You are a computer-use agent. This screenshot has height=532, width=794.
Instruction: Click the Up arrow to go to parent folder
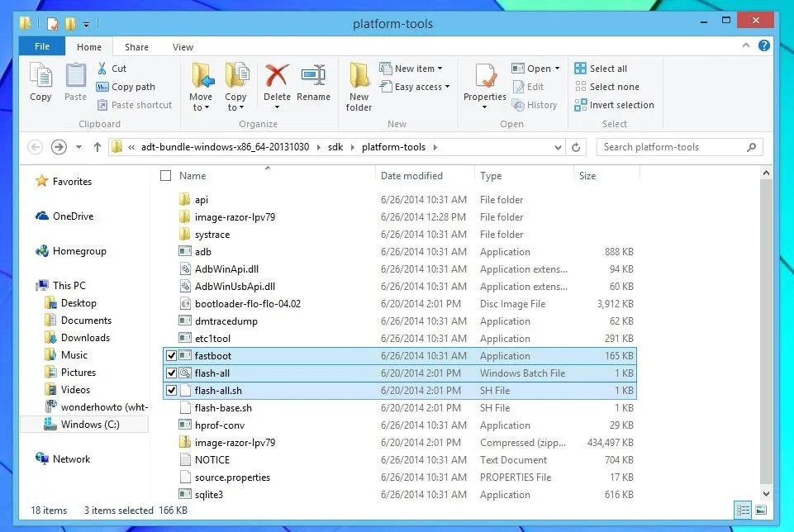[x=97, y=147]
